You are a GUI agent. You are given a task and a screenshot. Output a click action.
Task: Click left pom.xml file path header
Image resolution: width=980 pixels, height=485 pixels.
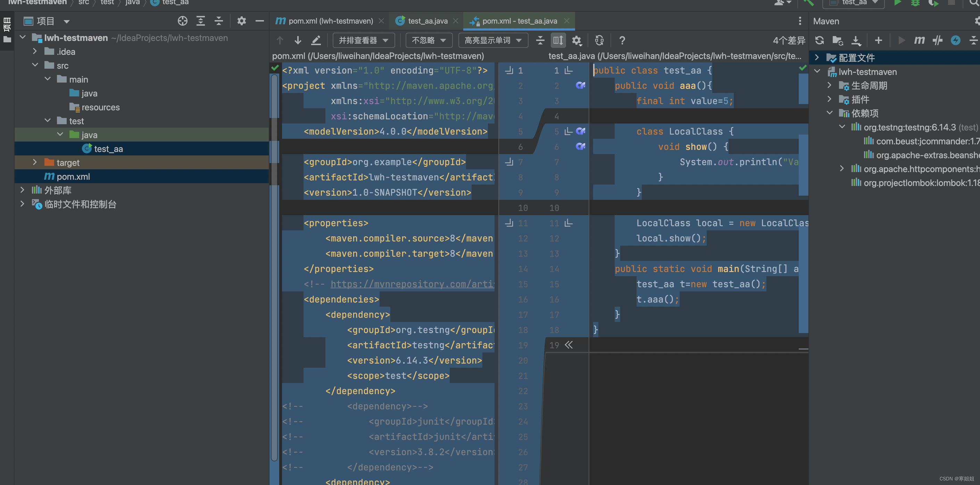tap(378, 56)
